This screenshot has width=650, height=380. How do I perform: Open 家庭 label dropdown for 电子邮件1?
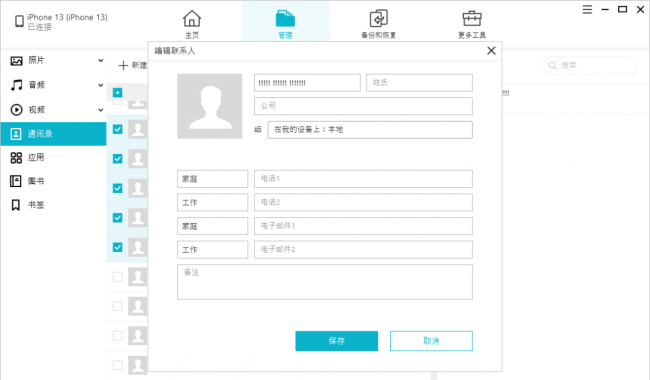pos(212,226)
